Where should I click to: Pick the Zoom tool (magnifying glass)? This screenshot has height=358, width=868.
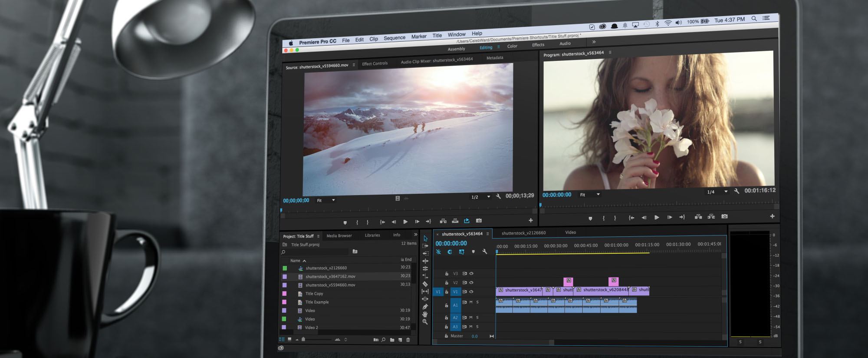[x=425, y=322]
